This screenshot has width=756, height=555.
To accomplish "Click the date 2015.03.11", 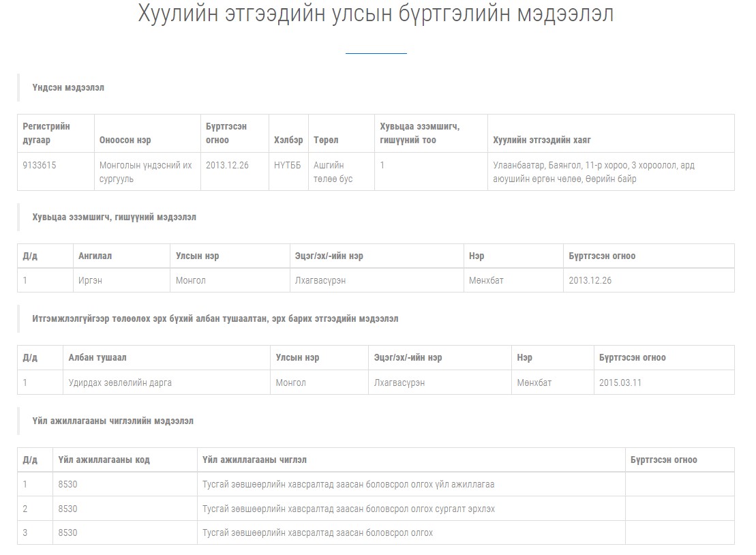I will pos(620,382).
